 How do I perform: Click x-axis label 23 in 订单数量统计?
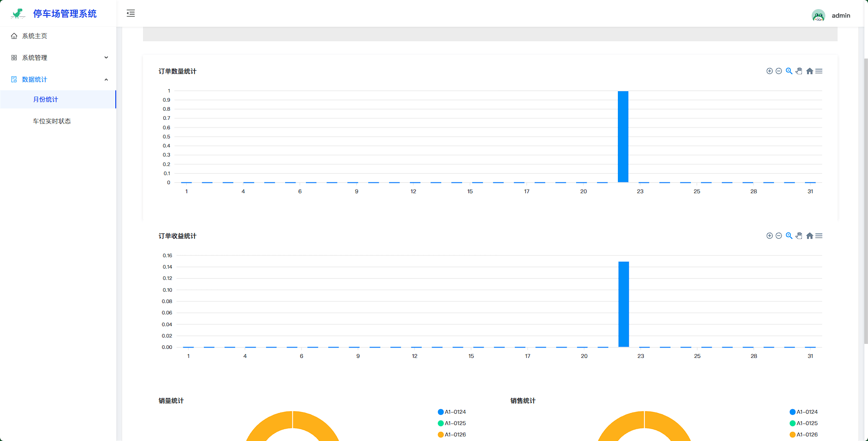[640, 191]
